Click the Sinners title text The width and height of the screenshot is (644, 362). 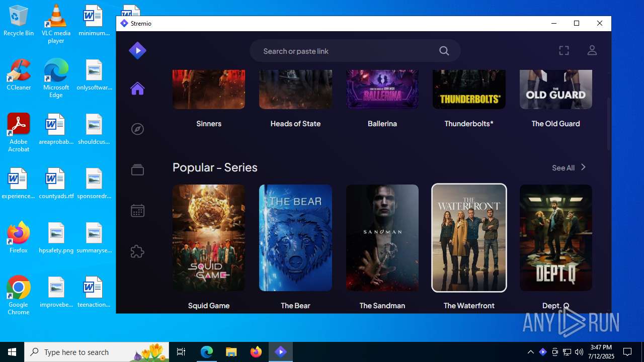(x=209, y=124)
